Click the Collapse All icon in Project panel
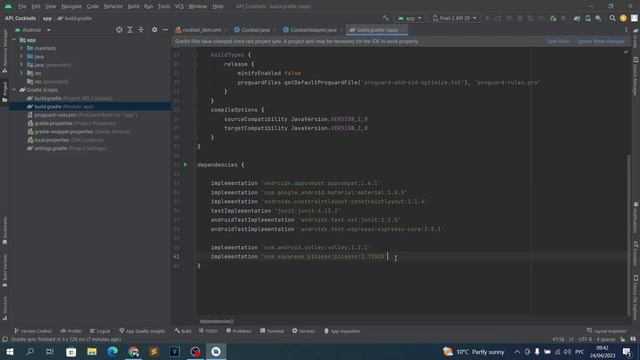The height and width of the screenshot is (360, 640). tap(141, 30)
